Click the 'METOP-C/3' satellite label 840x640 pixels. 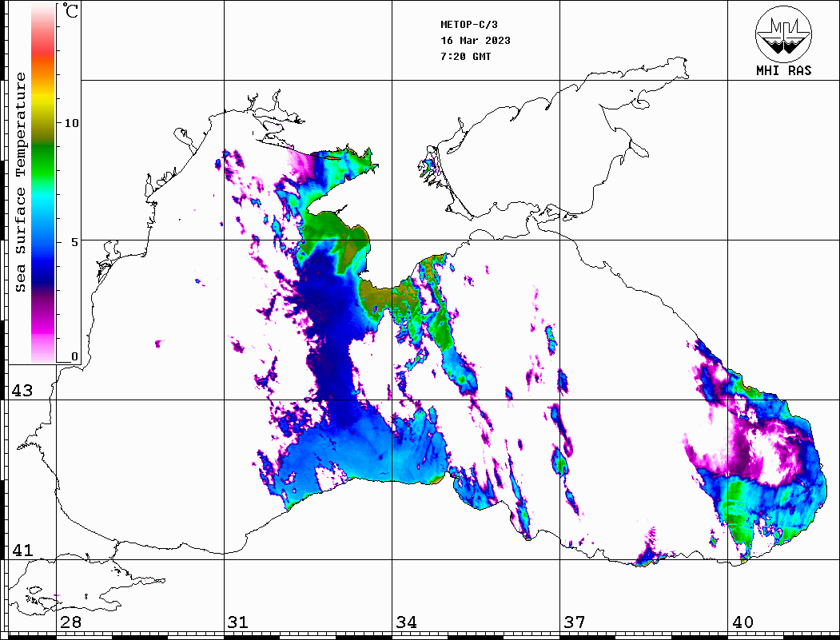(469, 25)
